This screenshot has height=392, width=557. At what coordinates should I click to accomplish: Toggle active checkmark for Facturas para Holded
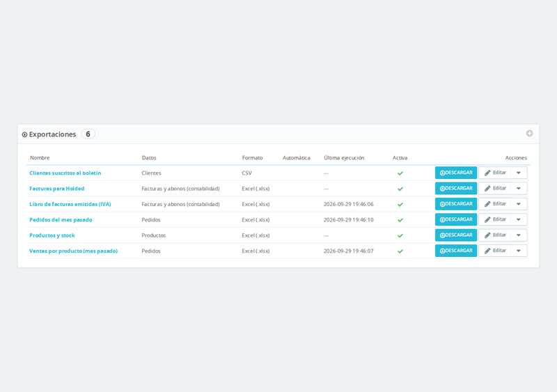[400, 189]
